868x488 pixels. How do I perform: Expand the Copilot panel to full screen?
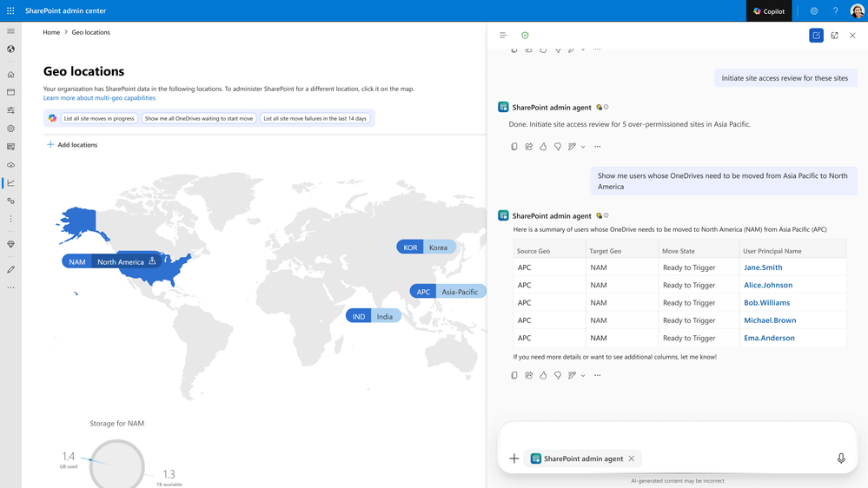(x=834, y=36)
